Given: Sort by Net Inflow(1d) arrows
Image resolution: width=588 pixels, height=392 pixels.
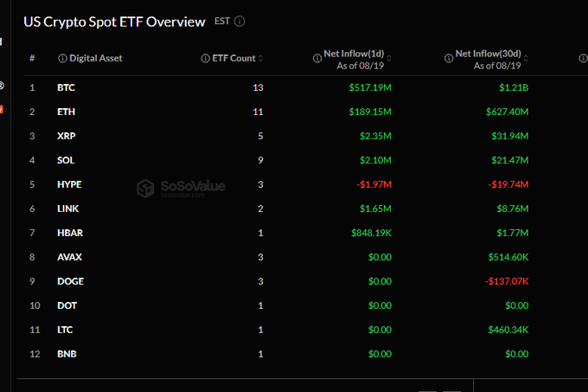Looking at the screenshot, I should click(389, 59).
